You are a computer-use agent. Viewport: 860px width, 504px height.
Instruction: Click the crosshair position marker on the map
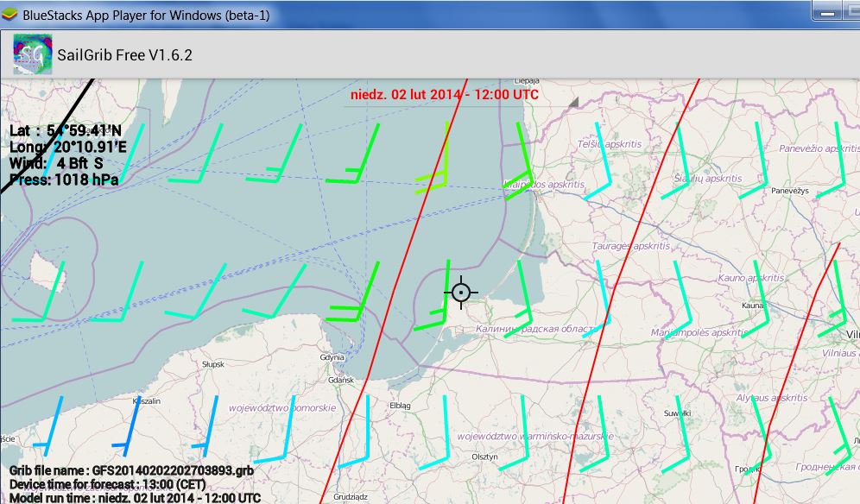click(461, 293)
